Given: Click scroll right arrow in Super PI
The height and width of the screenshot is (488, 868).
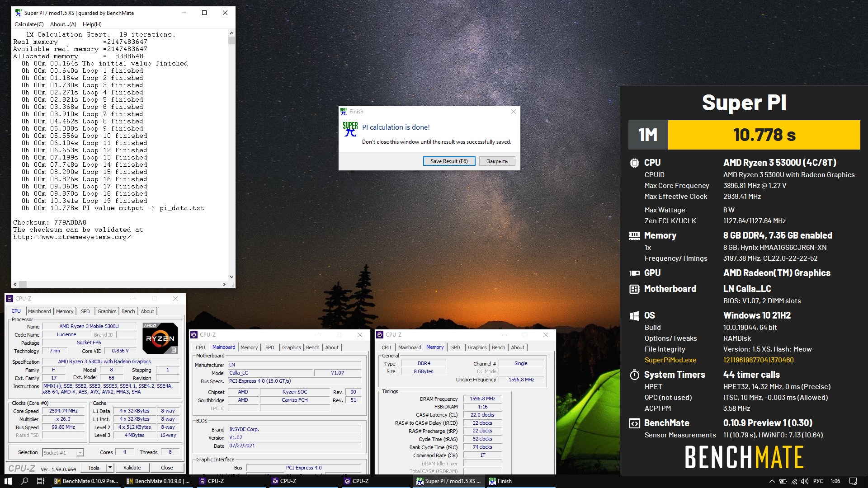Looking at the screenshot, I should point(224,285).
